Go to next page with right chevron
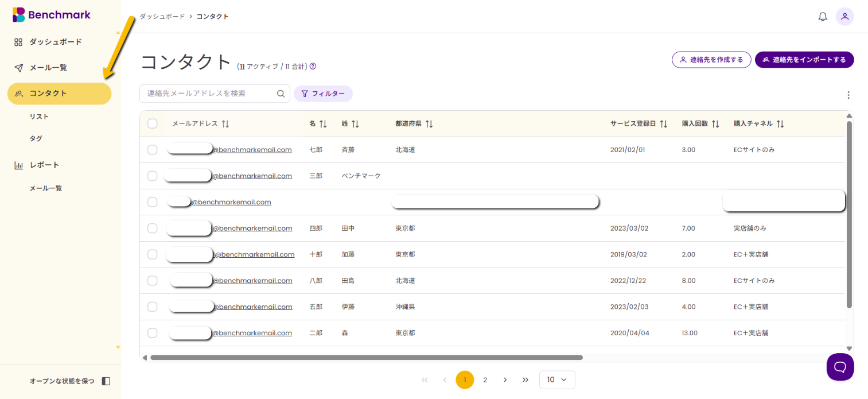Viewport: 868px width, 399px height. [x=505, y=379]
